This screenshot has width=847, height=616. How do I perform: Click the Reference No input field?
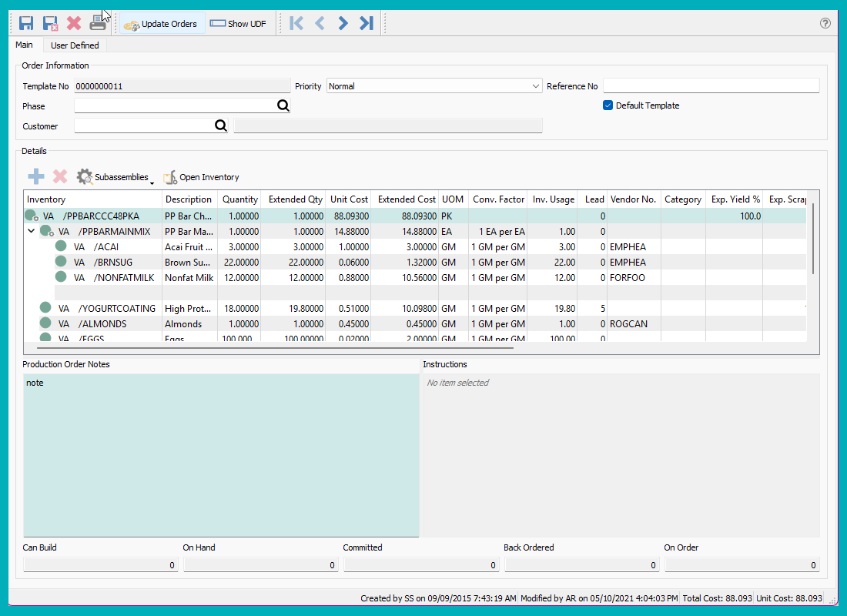(x=711, y=85)
